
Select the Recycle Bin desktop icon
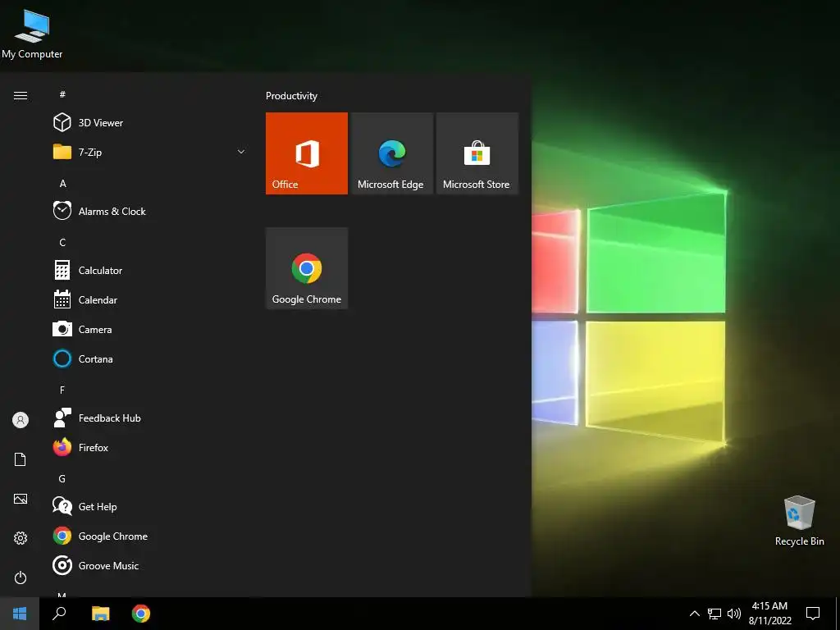[x=799, y=521]
